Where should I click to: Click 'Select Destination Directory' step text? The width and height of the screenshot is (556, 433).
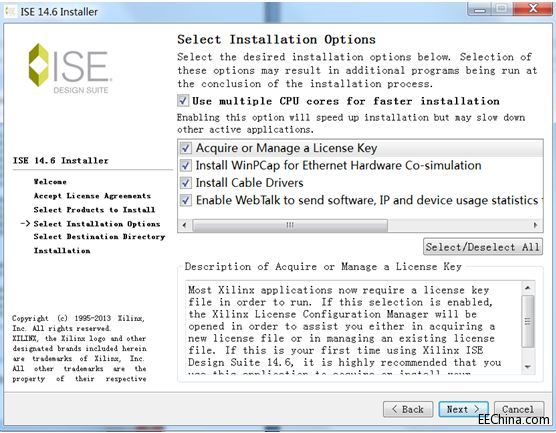tap(99, 237)
